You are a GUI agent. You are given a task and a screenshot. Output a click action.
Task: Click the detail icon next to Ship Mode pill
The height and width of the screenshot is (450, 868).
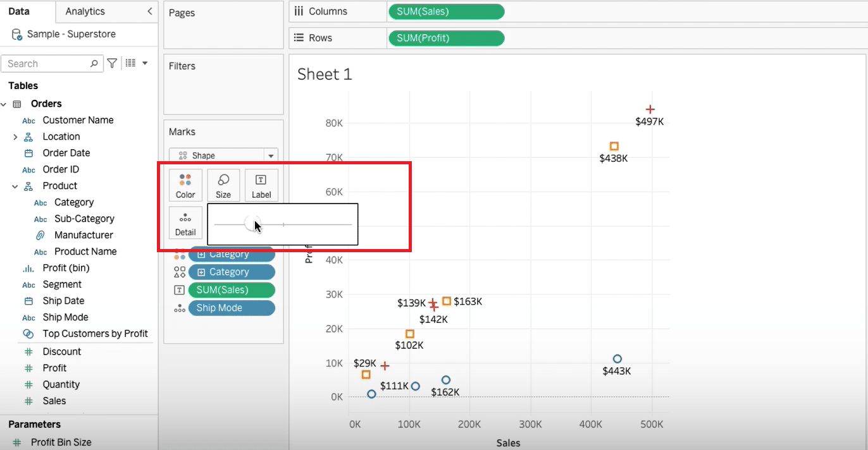[180, 308]
